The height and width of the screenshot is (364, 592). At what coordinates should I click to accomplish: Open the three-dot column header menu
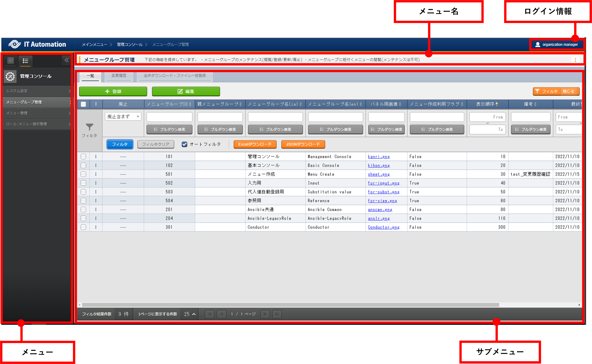96,104
